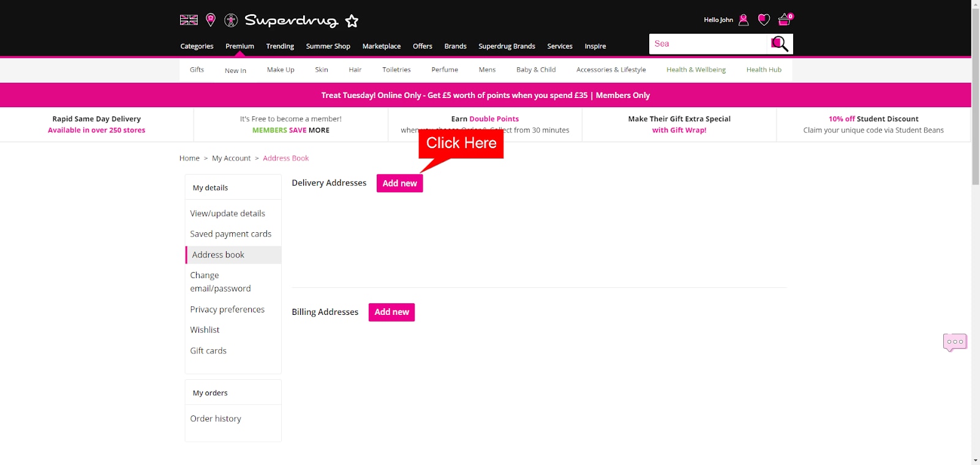Select the Toiletries category
Viewport: 980px width, 465px height.
click(x=396, y=70)
